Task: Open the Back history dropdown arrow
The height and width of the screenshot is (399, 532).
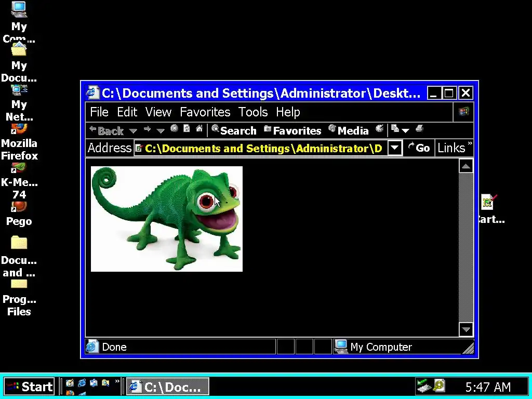Action: [132, 131]
